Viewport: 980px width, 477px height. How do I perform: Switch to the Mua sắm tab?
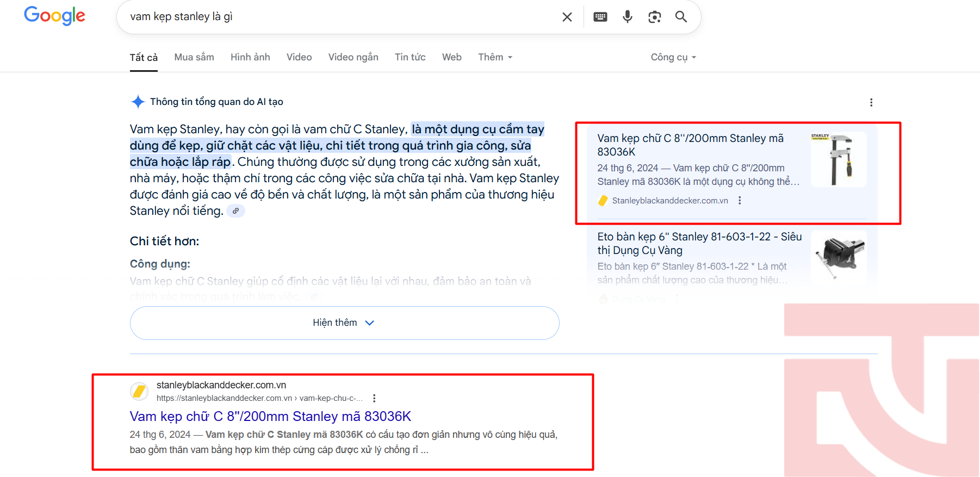pos(194,57)
